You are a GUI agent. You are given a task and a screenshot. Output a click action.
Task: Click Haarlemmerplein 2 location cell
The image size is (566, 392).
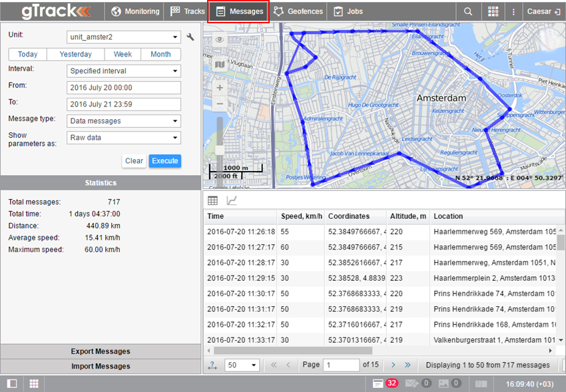click(494, 278)
